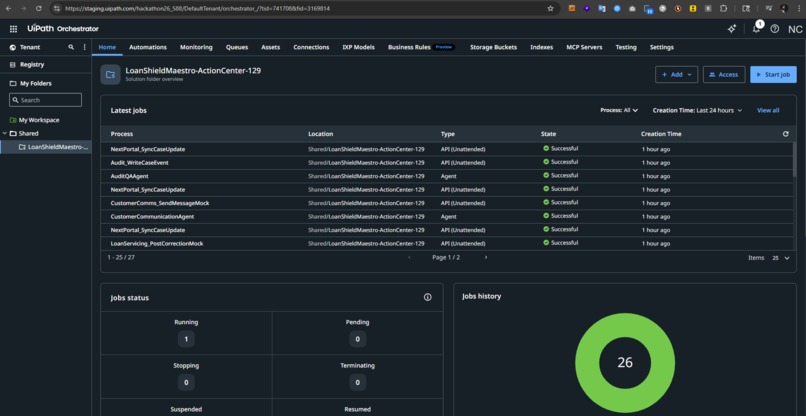Refresh the Latest jobs table
This screenshot has width=806, height=416.
pyautogui.click(x=785, y=134)
